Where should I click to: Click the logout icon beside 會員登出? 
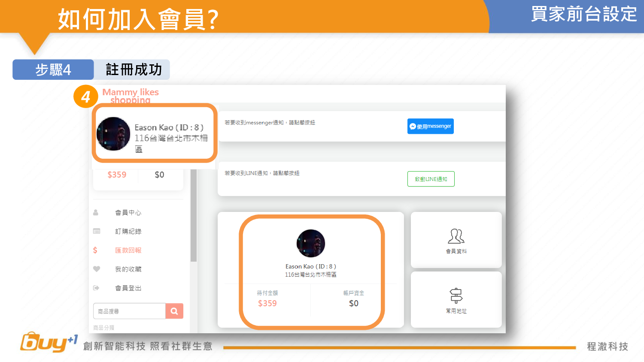[x=96, y=288]
